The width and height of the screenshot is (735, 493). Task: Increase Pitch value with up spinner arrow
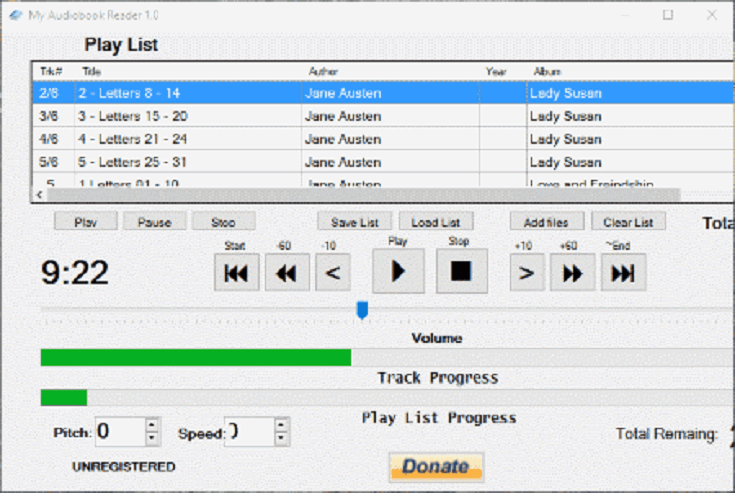[x=152, y=425]
